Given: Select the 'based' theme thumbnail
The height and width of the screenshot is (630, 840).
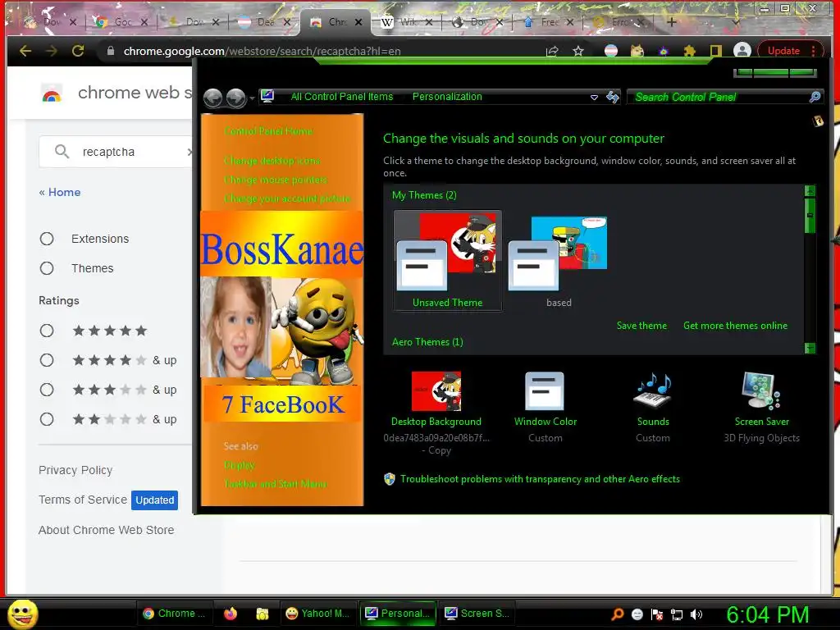Looking at the screenshot, I should point(558,260).
